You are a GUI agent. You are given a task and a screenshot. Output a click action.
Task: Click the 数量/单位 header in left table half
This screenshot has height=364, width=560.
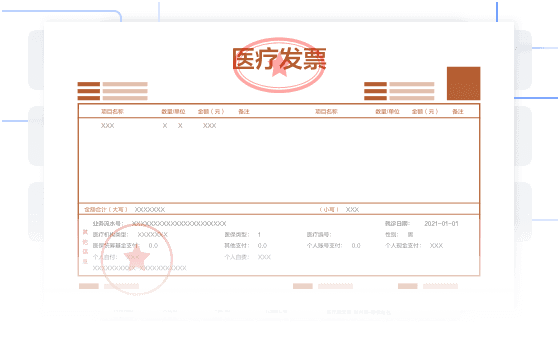(x=173, y=111)
